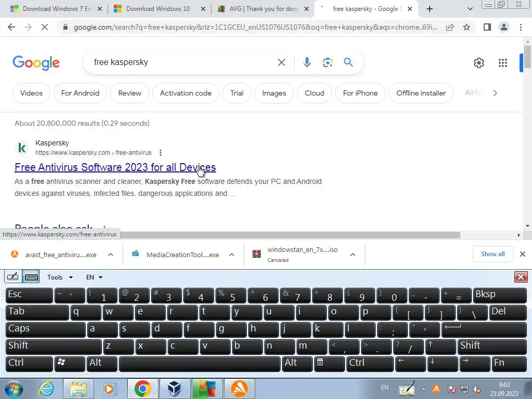The width and height of the screenshot is (532, 399).
Task: Click the page vertical scrollbar thumb
Action: [x=527, y=56]
